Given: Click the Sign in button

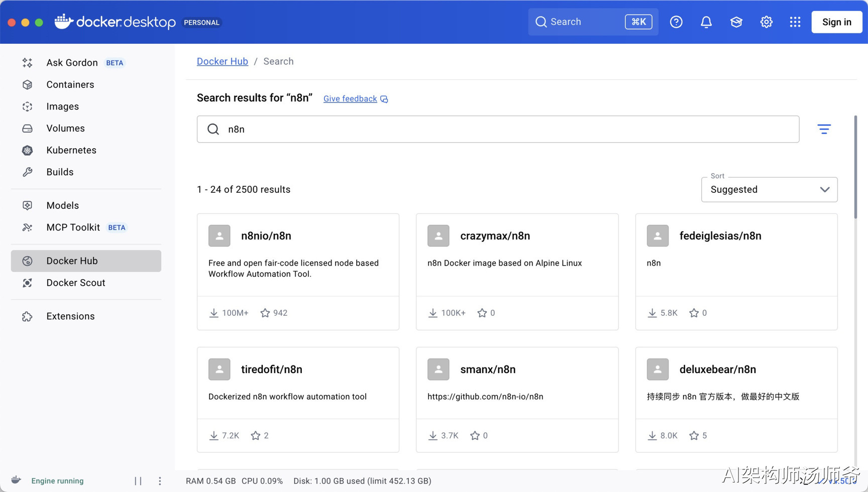Looking at the screenshot, I should (836, 22).
